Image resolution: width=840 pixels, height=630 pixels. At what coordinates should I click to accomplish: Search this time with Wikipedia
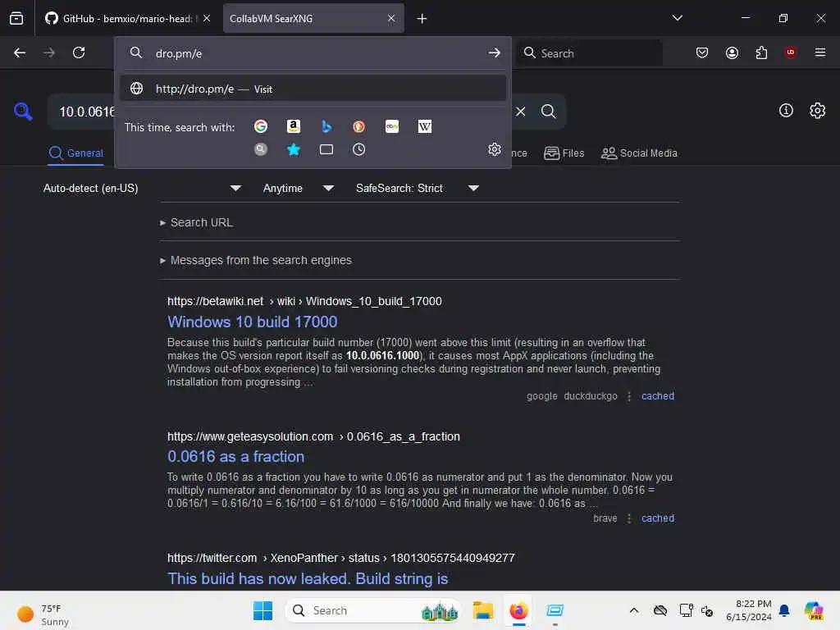(425, 126)
